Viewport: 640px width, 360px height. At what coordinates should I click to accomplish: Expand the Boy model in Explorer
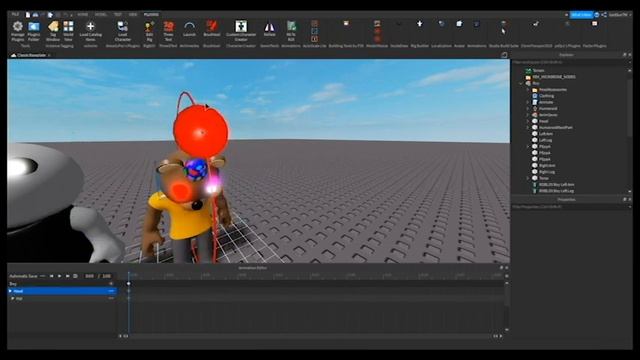tap(521, 83)
